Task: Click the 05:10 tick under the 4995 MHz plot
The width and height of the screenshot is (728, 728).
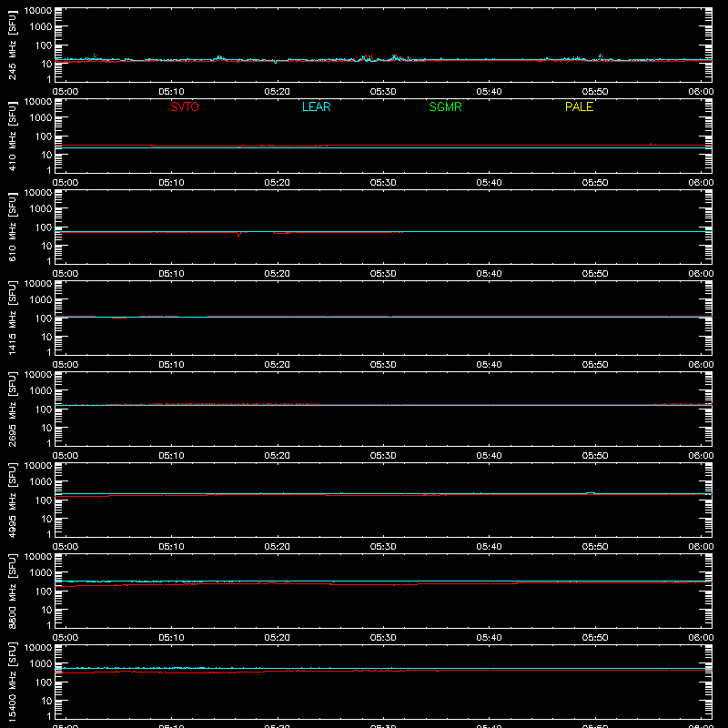Action: click(x=171, y=547)
